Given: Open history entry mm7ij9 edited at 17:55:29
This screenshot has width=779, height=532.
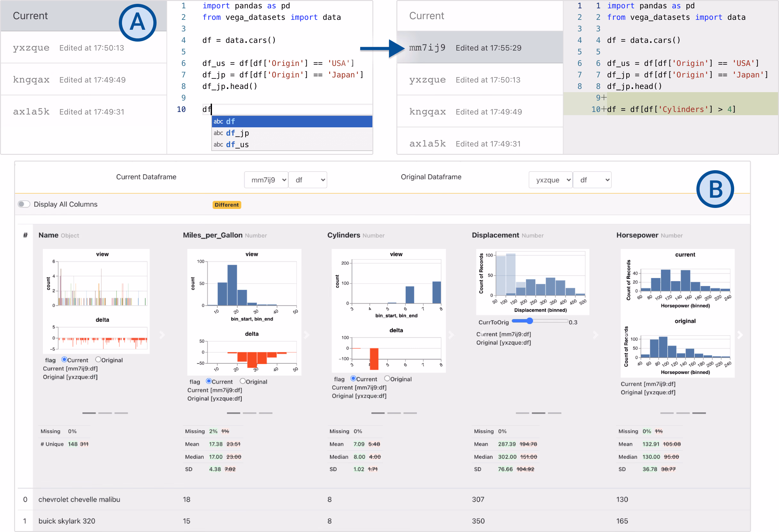Looking at the screenshot, I should click(480, 48).
